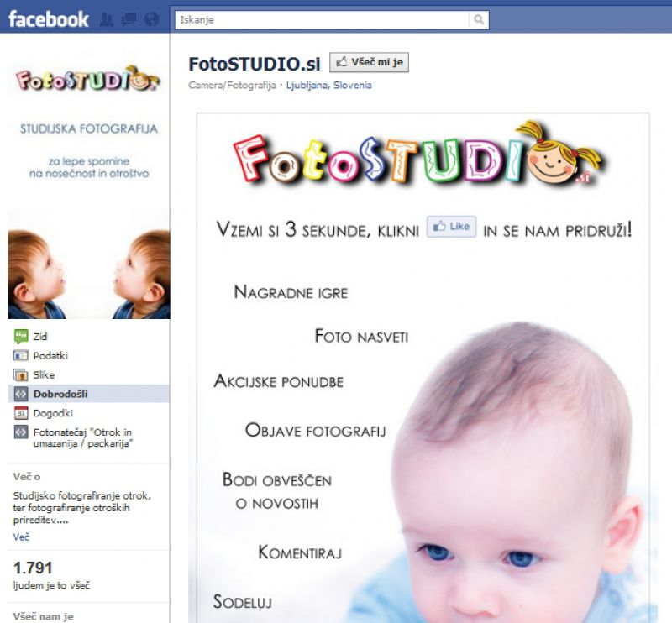Screen dimensions: 672x623
Task: Click the "ljudem je to všeč" text
Action: click(51, 585)
